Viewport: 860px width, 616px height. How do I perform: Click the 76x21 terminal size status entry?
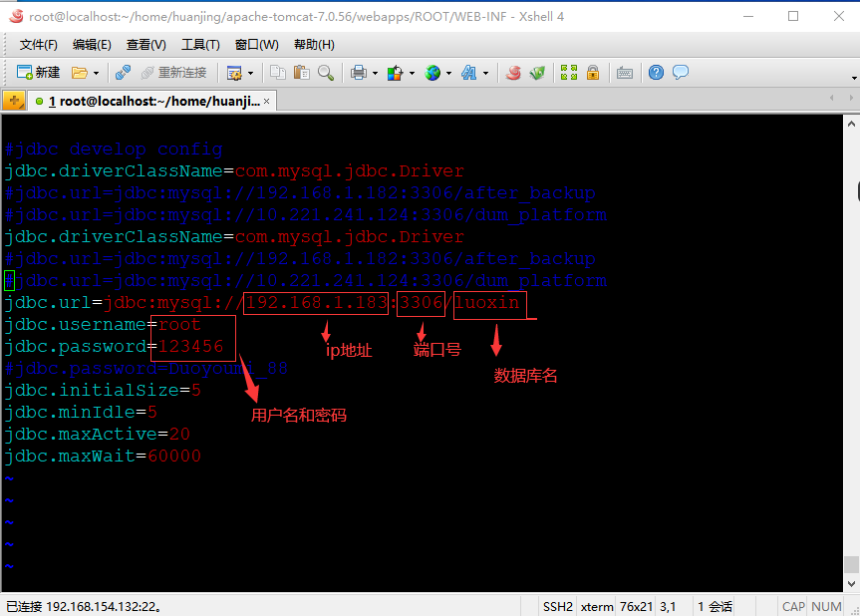(636, 607)
